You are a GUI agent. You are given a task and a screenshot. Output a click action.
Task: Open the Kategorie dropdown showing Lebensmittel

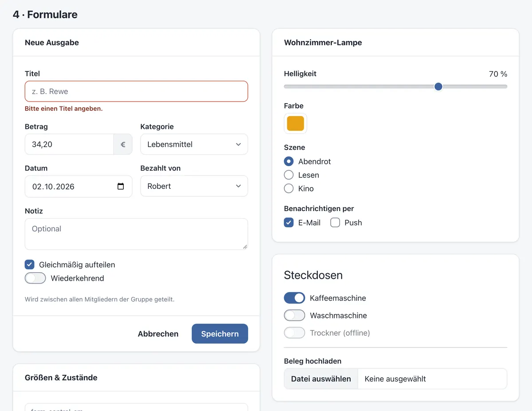[x=194, y=144]
